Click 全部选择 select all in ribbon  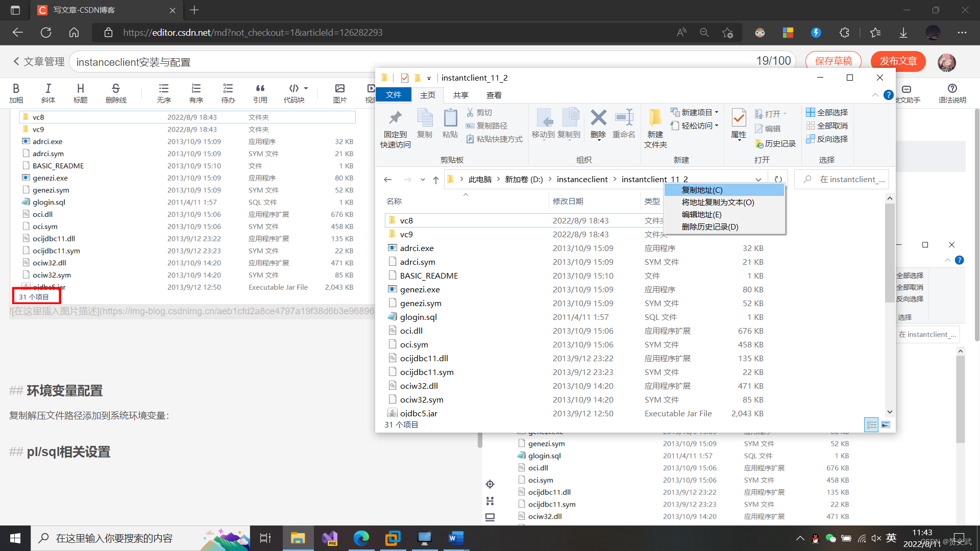pyautogui.click(x=827, y=112)
